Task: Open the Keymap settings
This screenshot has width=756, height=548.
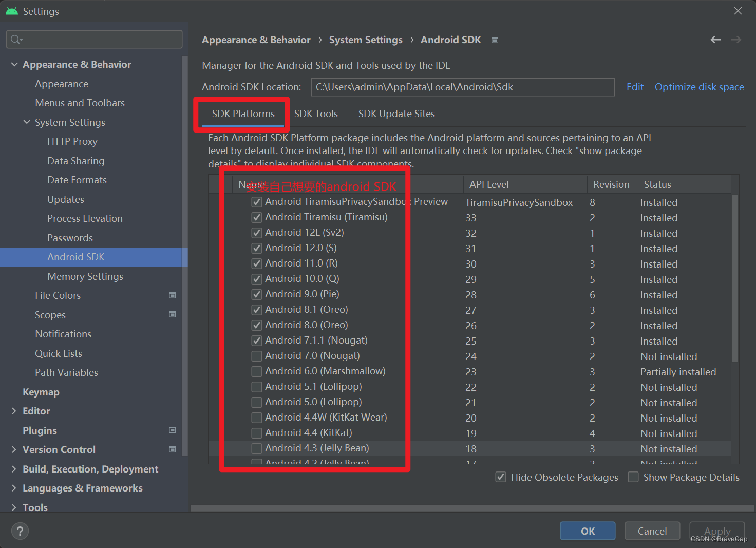Action: click(41, 392)
